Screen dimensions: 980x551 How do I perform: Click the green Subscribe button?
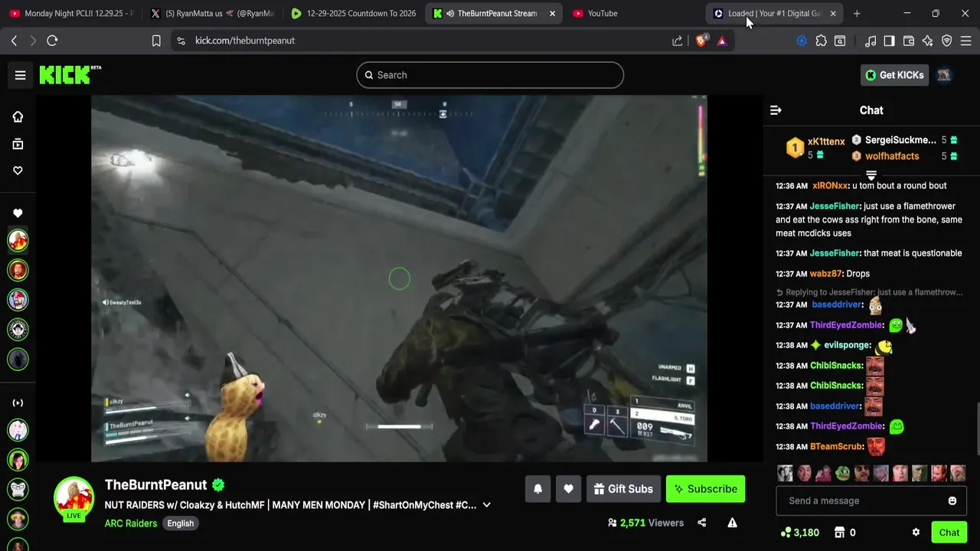pos(705,489)
